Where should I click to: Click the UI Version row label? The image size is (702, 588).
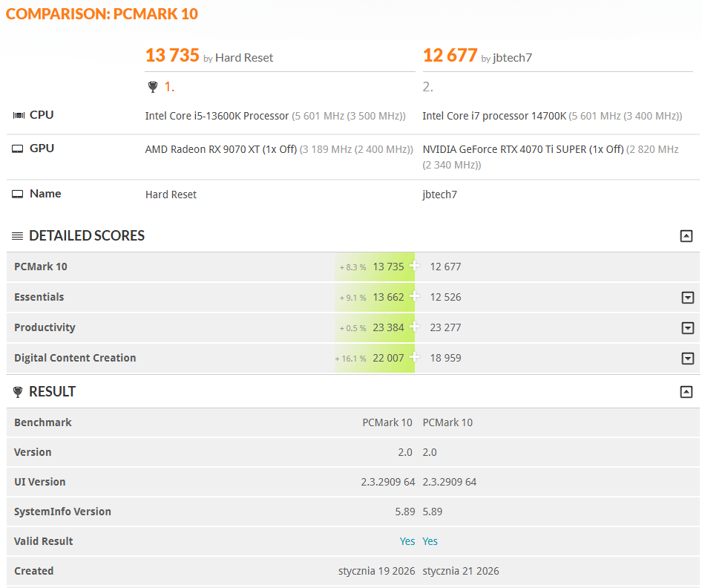click(40, 482)
